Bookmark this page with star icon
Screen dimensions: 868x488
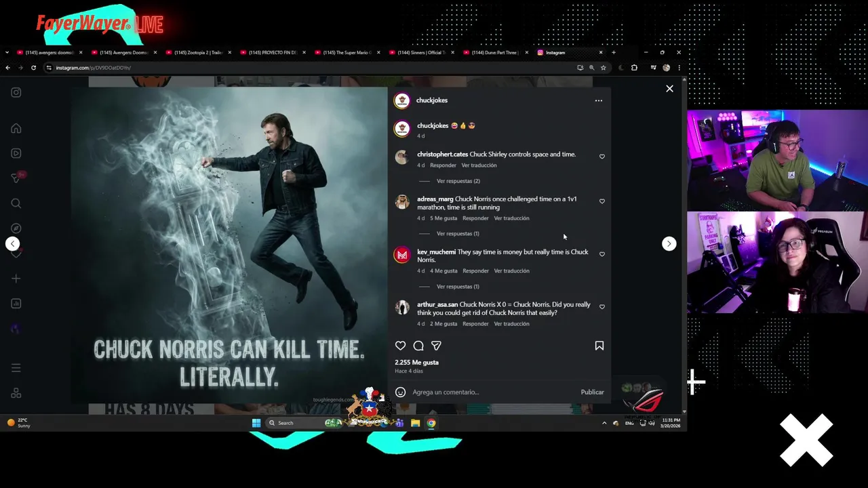pyautogui.click(x=603, y=68)
